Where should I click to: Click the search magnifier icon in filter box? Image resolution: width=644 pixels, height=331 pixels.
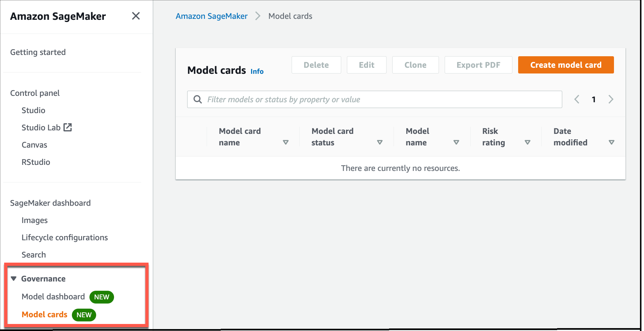point(198,99)
